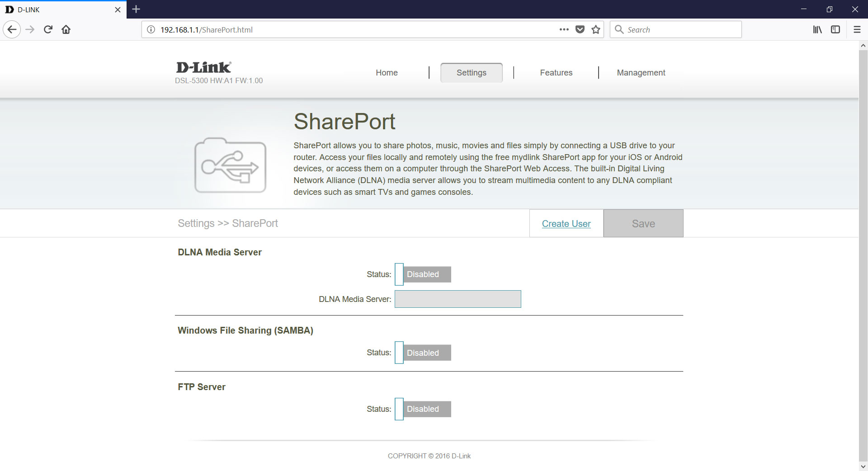Bookmark this page with star icon
868x471 pixels.
click(x=596, y=30)
